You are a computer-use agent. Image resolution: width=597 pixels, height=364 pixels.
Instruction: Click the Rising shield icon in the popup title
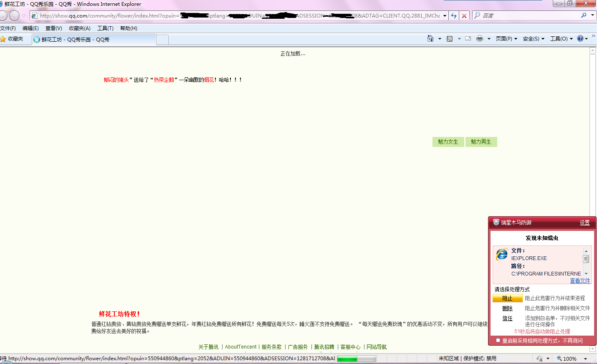(496, 222)
